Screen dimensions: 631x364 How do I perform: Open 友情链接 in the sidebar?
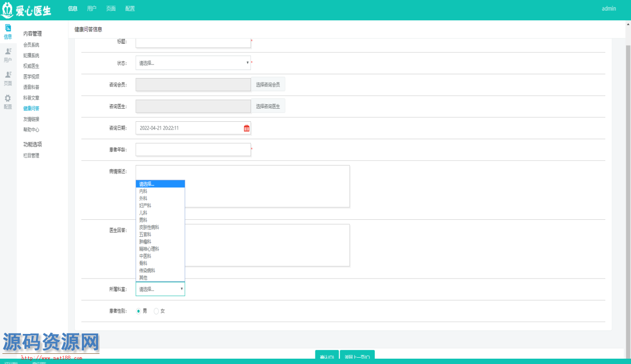coord(31,119)
